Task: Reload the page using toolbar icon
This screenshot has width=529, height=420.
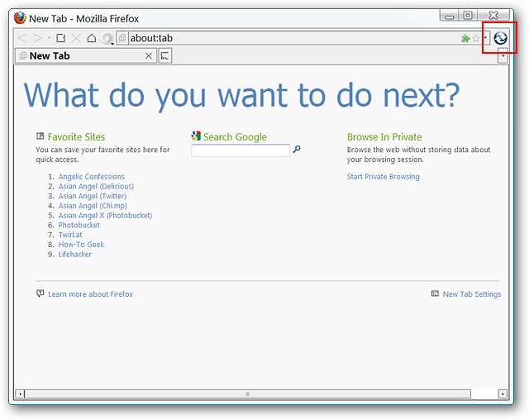Action: tap(60, 38)
